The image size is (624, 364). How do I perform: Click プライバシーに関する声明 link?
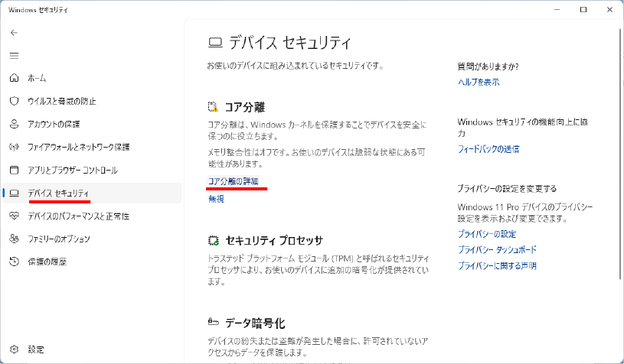(497, 265)
